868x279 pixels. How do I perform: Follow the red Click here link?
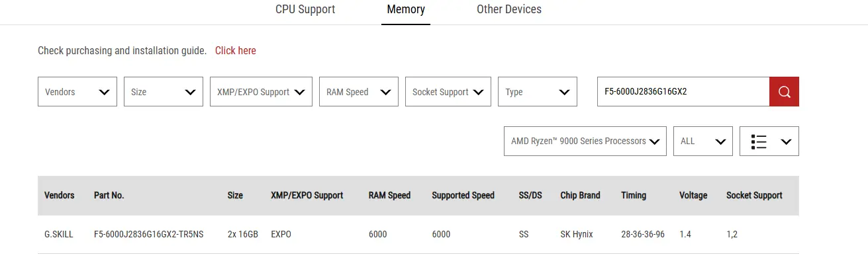click(x=236, y=51)
